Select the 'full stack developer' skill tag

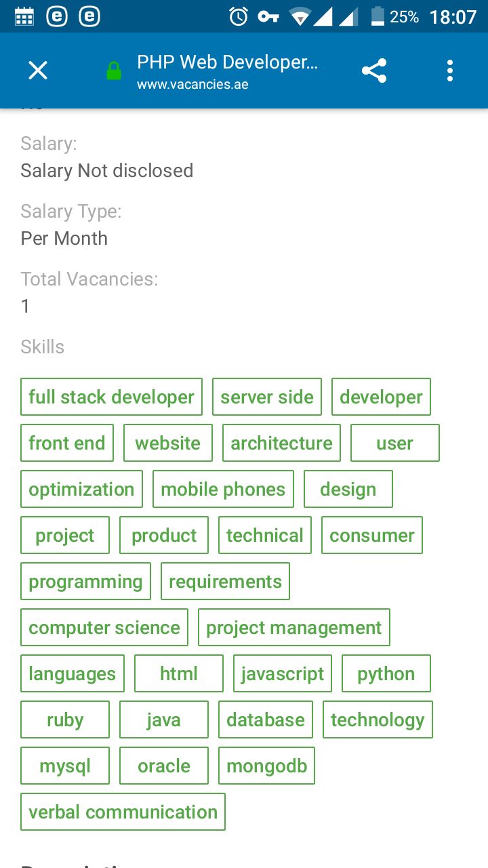point(111,397)
